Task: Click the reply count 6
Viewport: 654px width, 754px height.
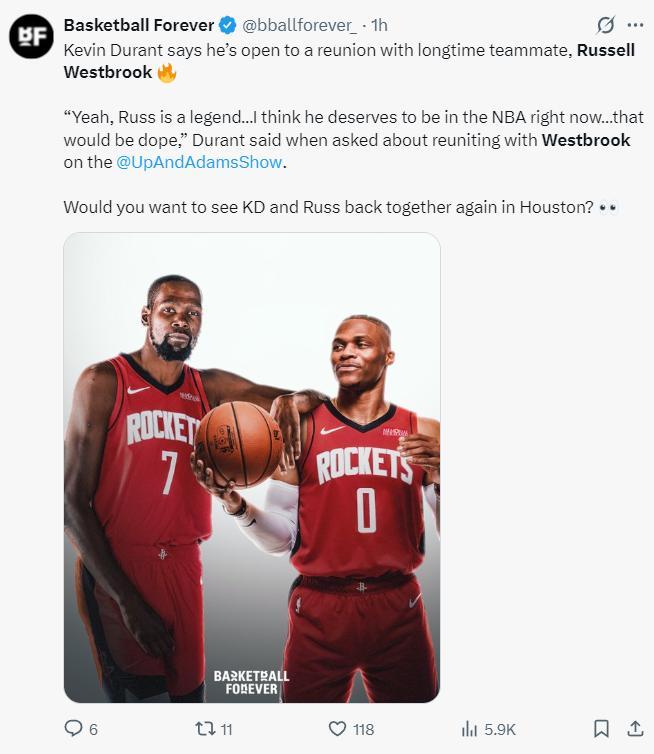Action: click(93, 730)
